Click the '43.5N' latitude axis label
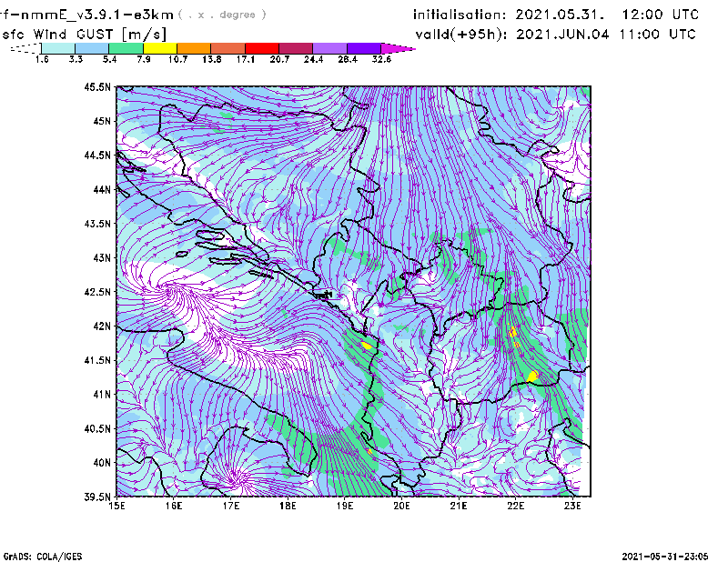Screen dimensions: 728x562 point(97,223)
